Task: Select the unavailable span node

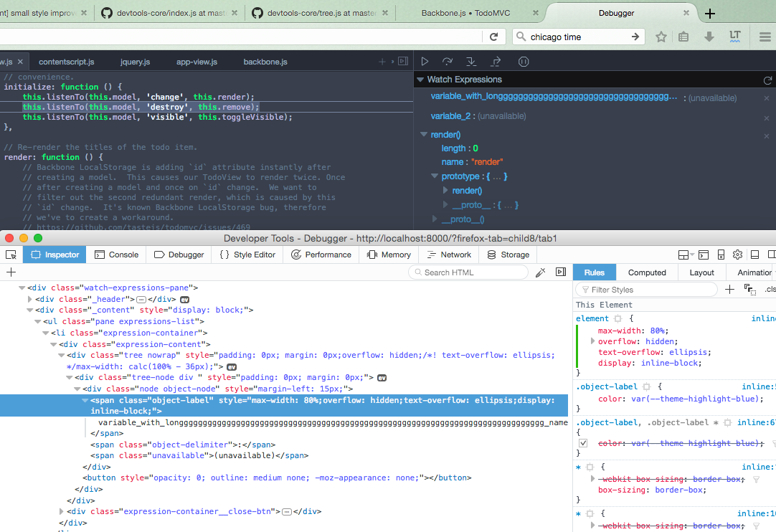Action: [199, 456]
